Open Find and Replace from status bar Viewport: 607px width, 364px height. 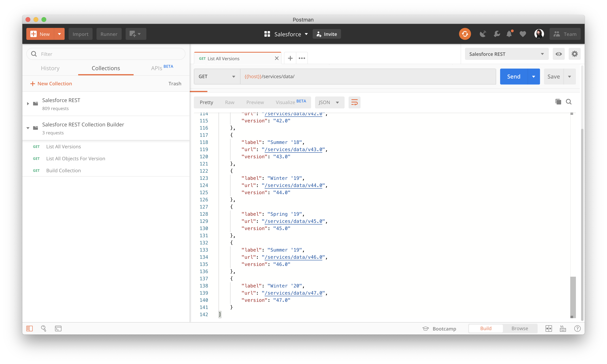[44, 328]
